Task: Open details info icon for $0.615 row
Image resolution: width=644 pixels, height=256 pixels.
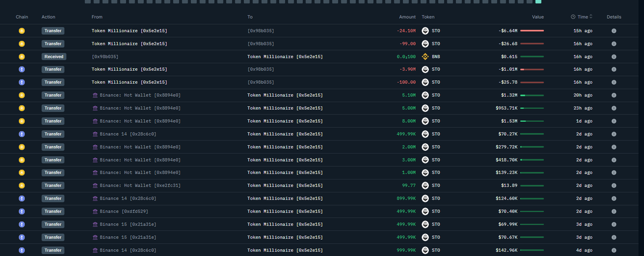Action: (613, 56)
